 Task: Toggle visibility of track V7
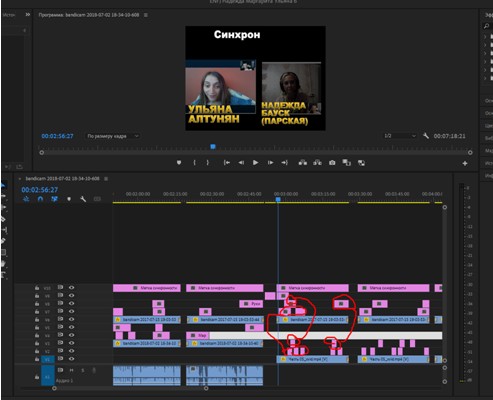[71, 311]
